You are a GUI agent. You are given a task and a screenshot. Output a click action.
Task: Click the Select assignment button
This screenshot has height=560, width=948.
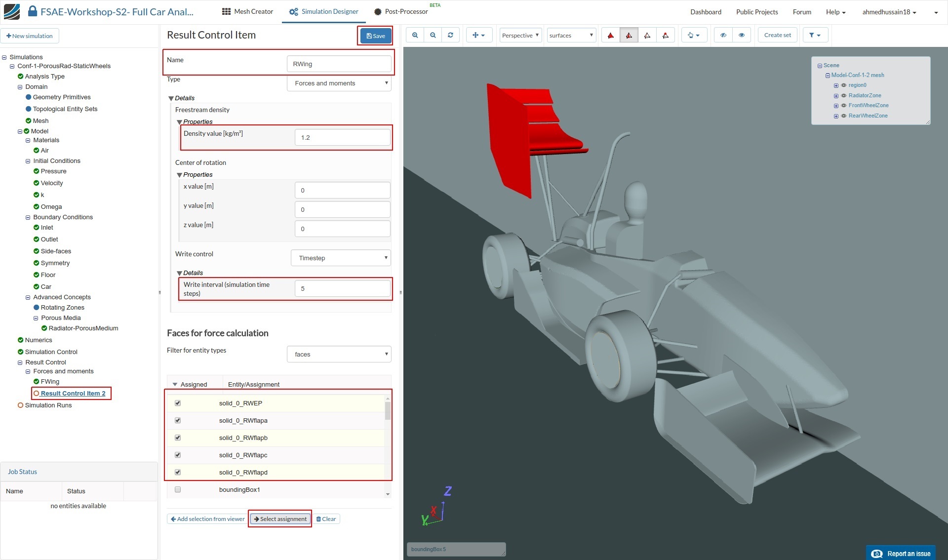pyautogui.click(x=280, y=519)
